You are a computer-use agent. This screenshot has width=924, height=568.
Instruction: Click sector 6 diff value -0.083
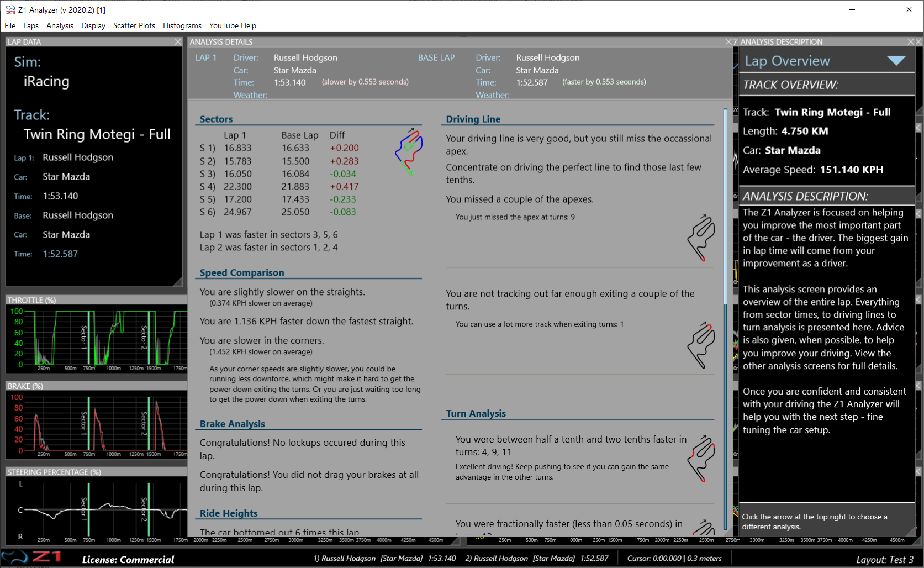tap(343, 212)
